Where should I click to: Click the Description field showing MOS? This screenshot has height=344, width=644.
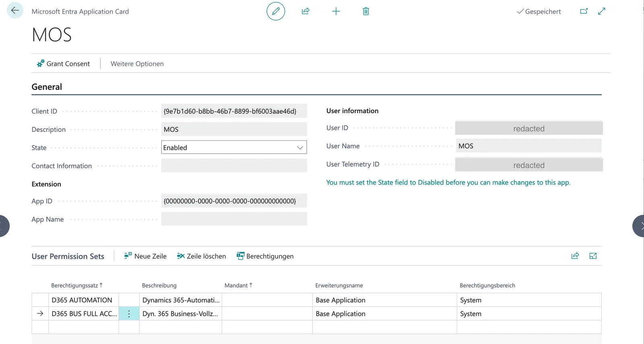pyautogui.click(x=234, y=129)
